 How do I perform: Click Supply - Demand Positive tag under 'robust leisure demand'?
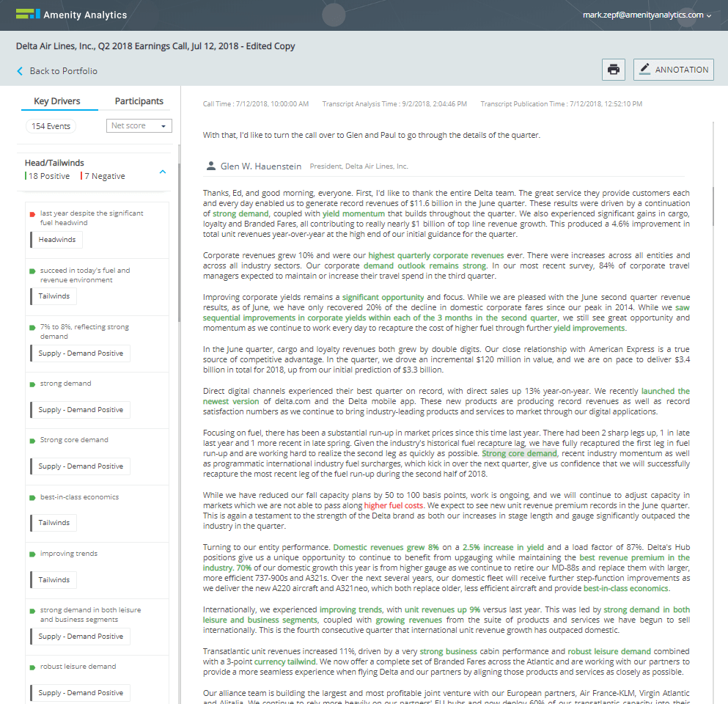(x=81, y=693)
